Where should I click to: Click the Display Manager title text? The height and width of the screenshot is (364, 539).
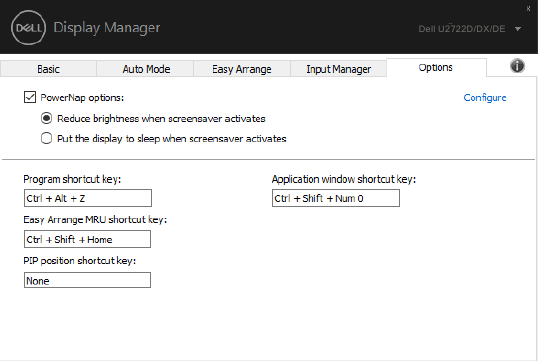[x=107, y=27]
